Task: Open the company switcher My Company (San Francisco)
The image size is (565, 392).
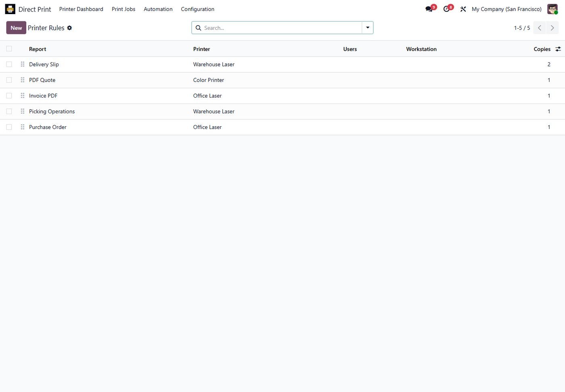Action: pyautogui.click(x=506, y=9)
